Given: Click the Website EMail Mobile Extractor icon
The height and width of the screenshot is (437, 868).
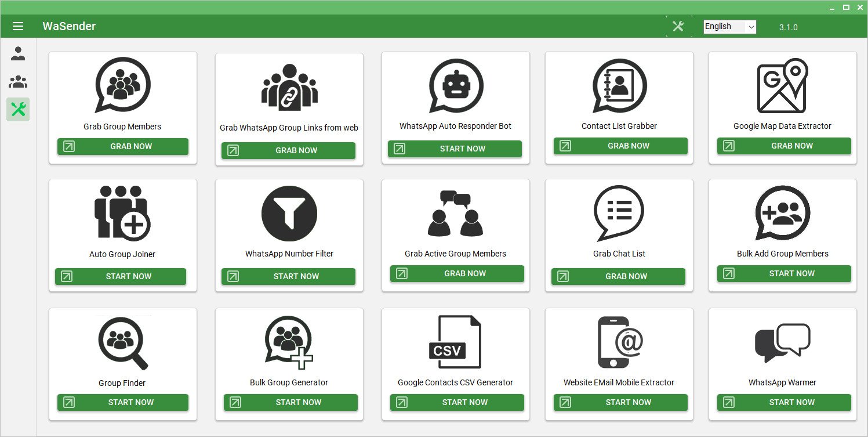Looking at the screenshot, I should [x=619, y=342].
